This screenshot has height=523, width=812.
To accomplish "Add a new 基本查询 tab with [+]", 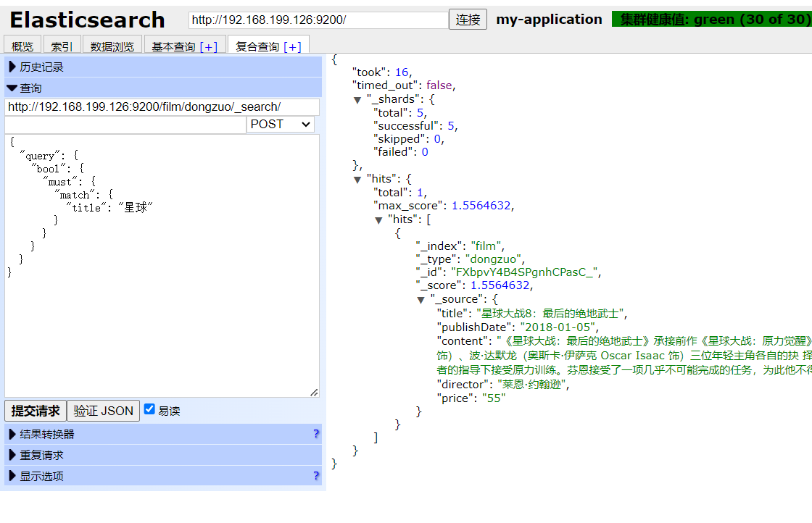I will coord(209,47).
